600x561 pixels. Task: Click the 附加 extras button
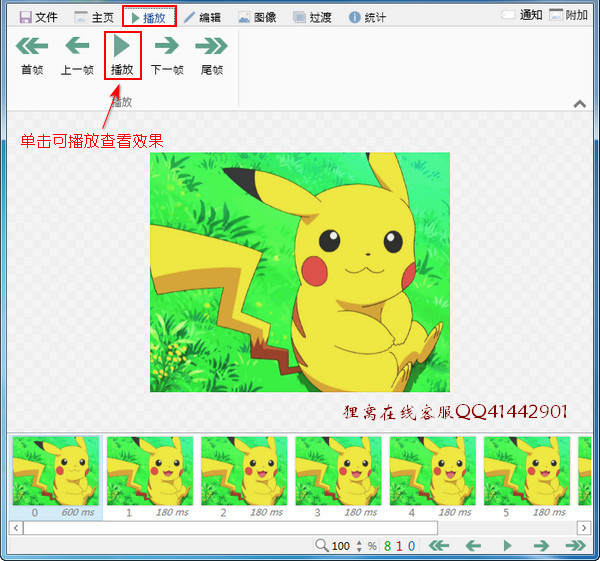(568, 15)
